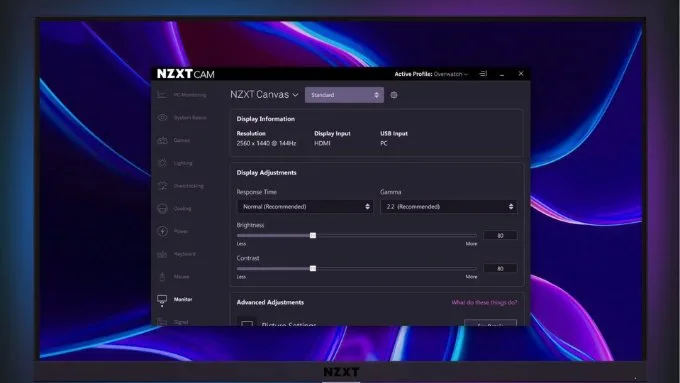This screenshot has height=383, width=680.
Task: Click the 'Less' label under Contrast slider
Action: click(241, 277)
